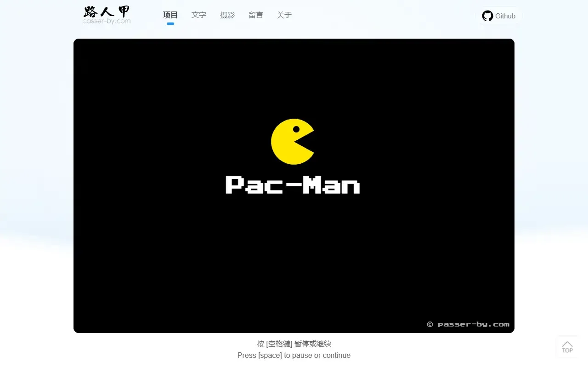Go to the 文字 menu item

coord(199,15)
